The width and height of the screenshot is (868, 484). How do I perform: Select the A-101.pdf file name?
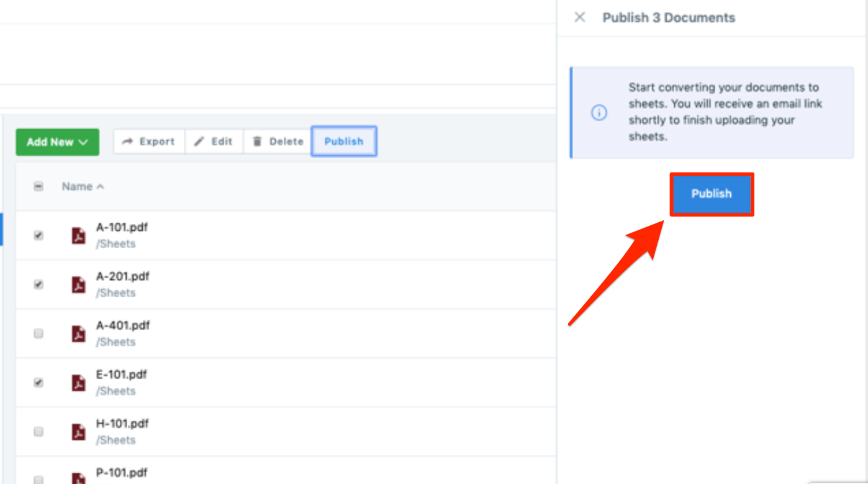[x=122, y=227]
